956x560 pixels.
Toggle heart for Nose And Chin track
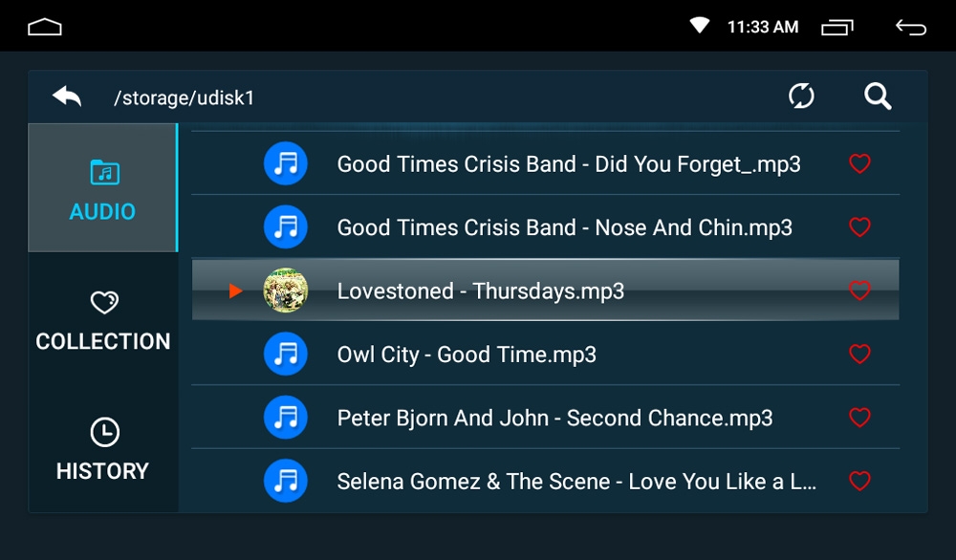[x=859, y=227]
